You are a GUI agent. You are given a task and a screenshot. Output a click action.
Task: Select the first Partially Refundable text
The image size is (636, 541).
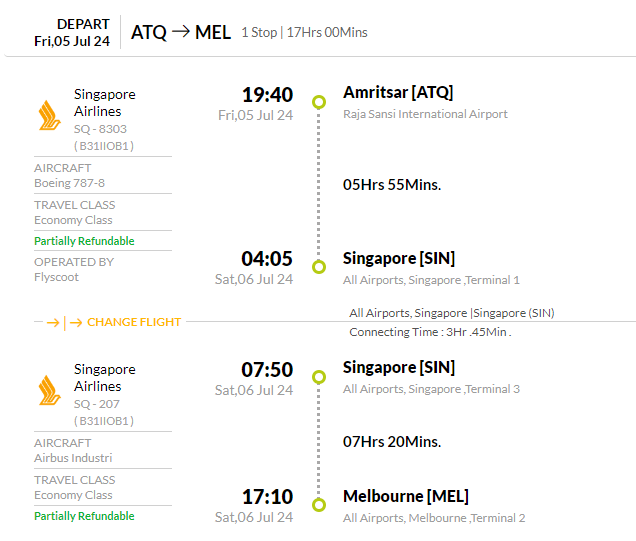pyautogui.click(x=84, y=241)
